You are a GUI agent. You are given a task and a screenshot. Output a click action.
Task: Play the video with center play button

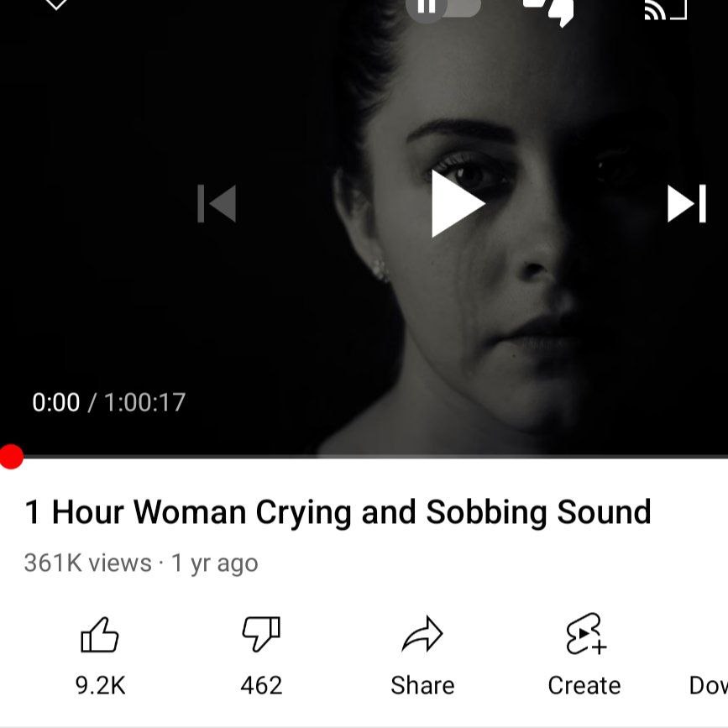458,204
